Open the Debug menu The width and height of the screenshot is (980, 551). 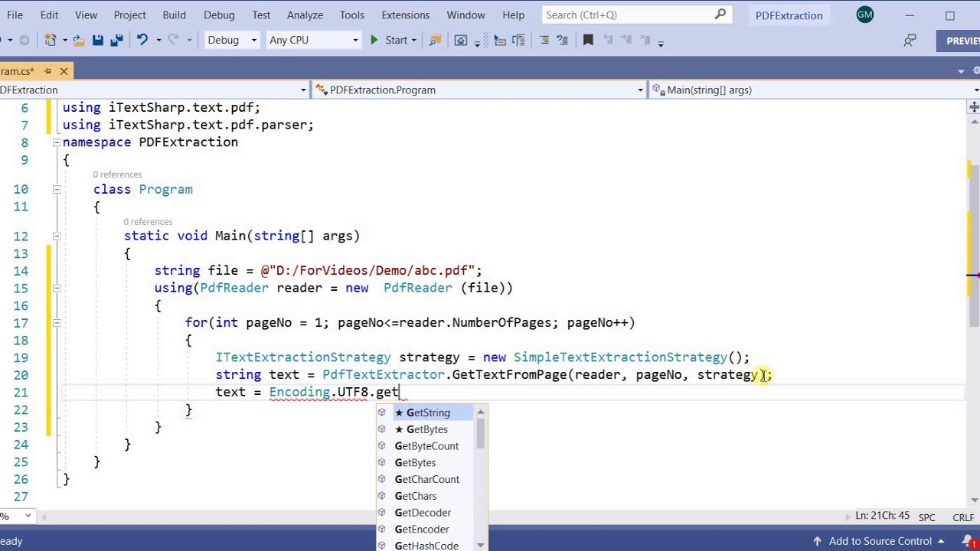point(219,15)
